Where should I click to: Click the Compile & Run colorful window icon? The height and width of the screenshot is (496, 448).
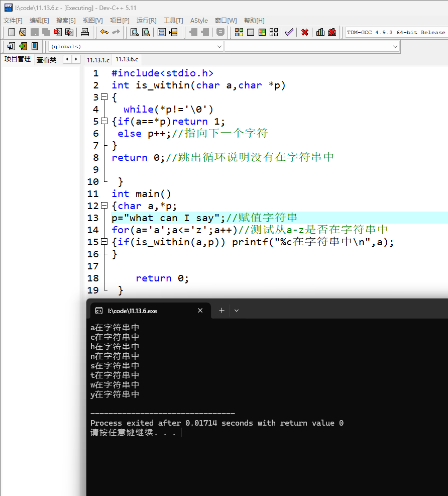pyautogui.click(x=262, y=32)
